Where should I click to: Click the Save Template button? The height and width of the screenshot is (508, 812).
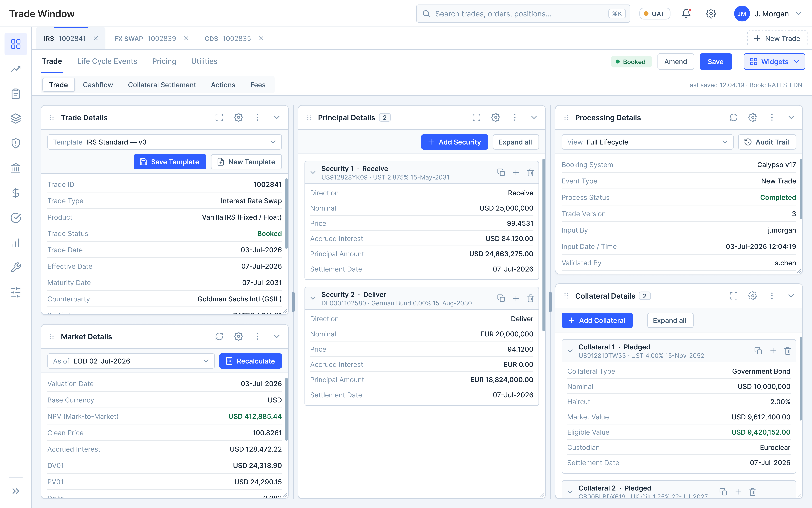[x=170, y=162]
